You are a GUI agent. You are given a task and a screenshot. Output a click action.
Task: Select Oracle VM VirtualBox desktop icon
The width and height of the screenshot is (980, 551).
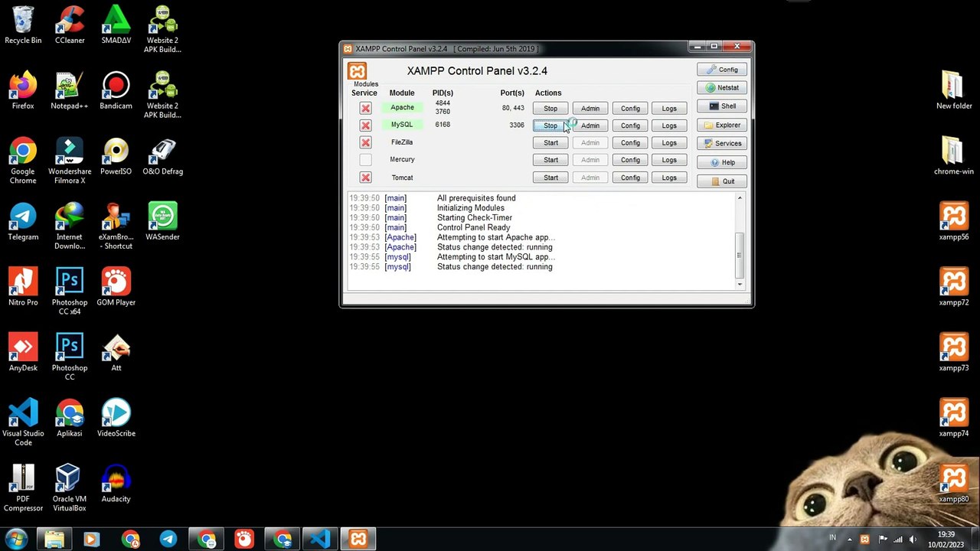(x=70, y=488)
